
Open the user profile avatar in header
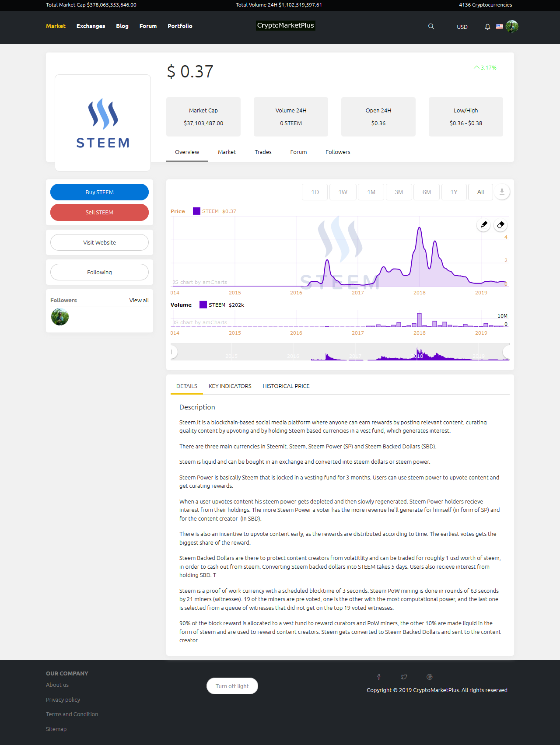tap(512, 26)
